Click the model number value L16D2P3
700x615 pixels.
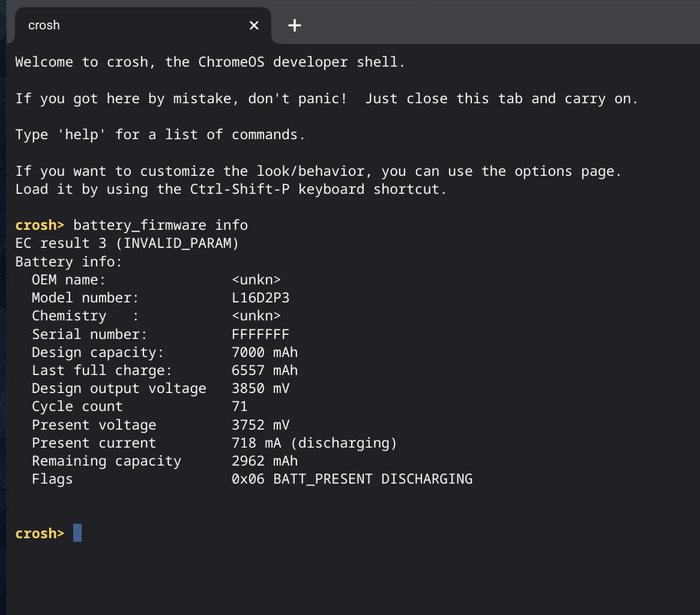pos(261,298)
